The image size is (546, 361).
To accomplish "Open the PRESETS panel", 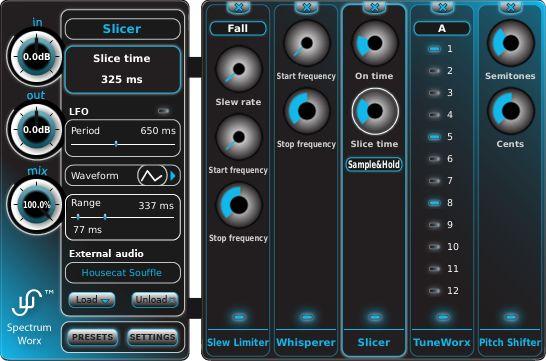I will 92,337.
